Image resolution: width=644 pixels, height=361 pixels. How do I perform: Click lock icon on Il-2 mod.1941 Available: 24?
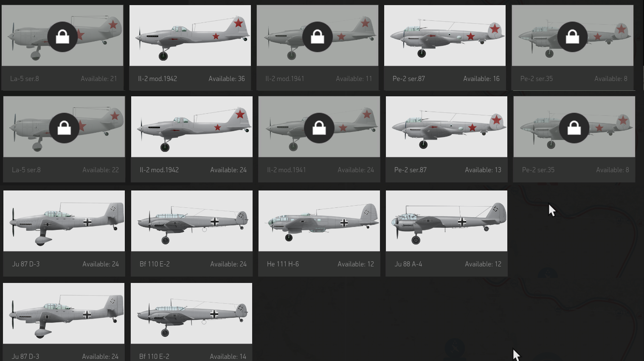319,128
